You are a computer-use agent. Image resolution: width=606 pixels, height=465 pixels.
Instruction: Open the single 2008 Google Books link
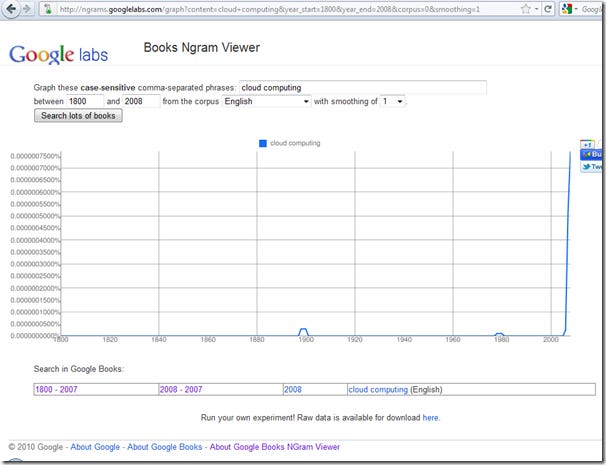click(293, 389)
